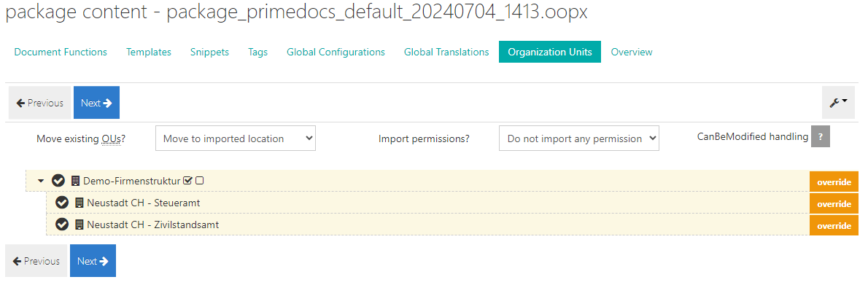Click the 'Move existing OUs?' label
The width and height of the screenshot is (868, 285).
pos(81,138)
